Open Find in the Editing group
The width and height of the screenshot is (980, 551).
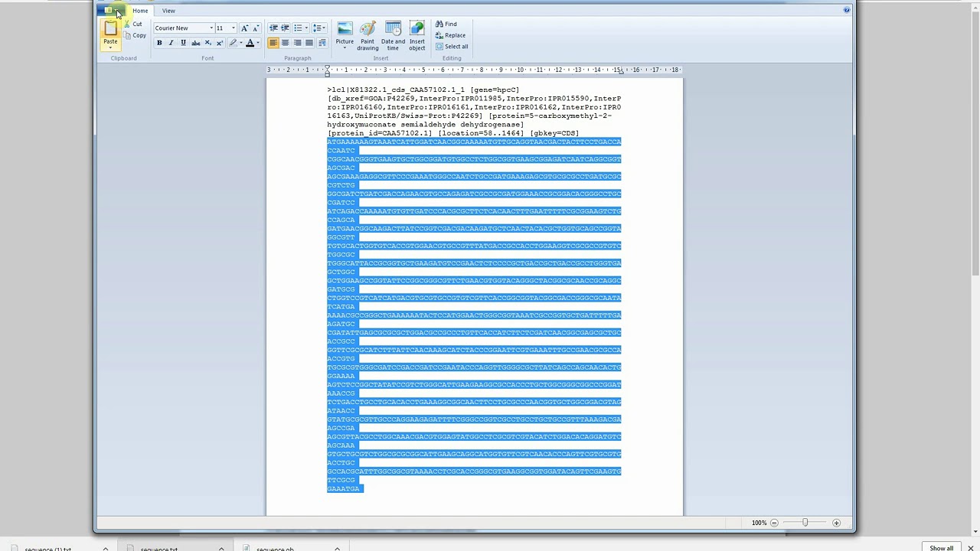click(446, 24)
